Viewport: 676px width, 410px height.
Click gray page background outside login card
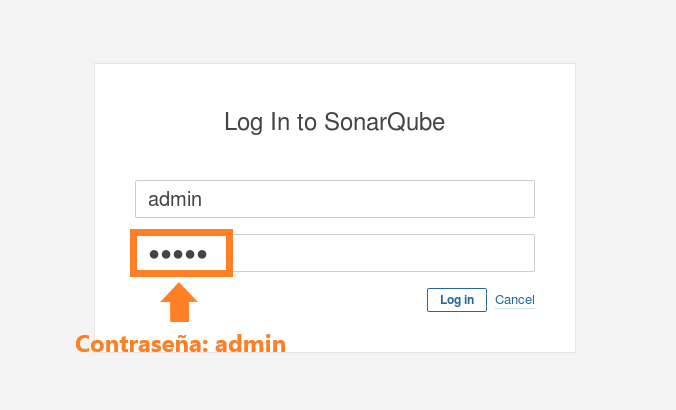tap(40, 200)
